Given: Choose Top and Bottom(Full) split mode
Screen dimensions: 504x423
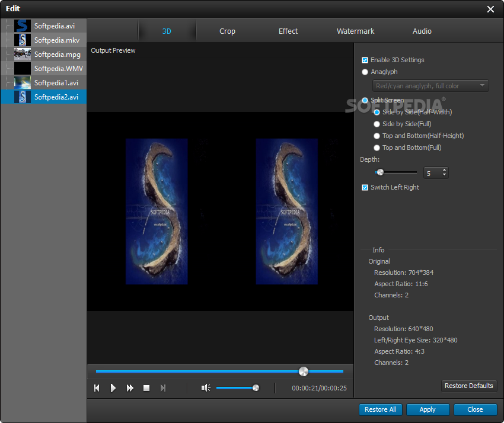Looking at the screenshot, I should pyautogui.click(x=377, y=148).
